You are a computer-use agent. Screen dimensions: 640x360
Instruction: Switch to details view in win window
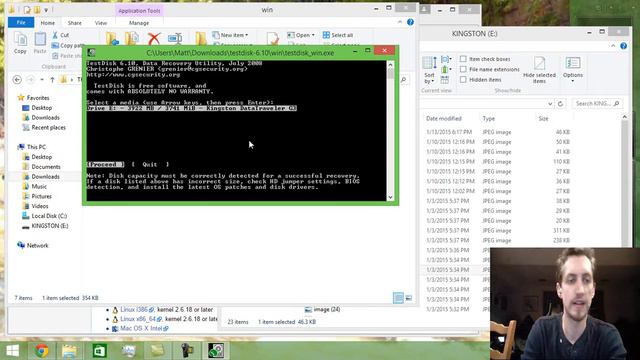click(x=398, y=298)
